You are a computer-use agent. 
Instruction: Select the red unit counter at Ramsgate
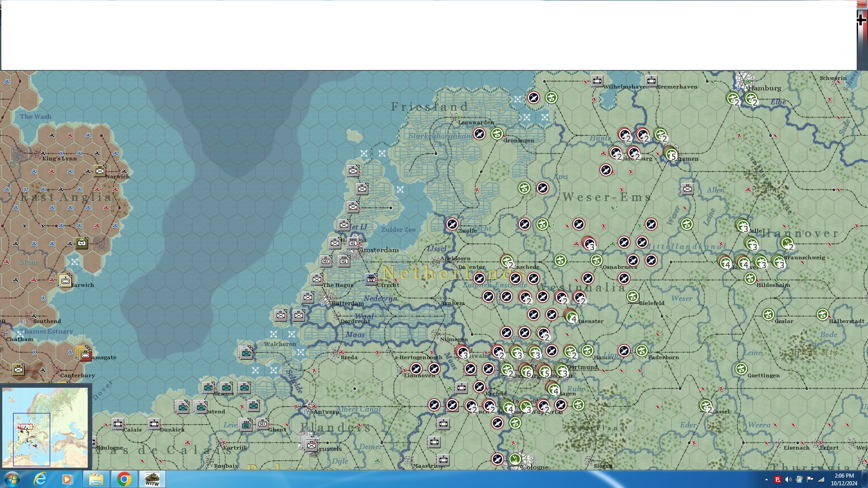(85, 355)
